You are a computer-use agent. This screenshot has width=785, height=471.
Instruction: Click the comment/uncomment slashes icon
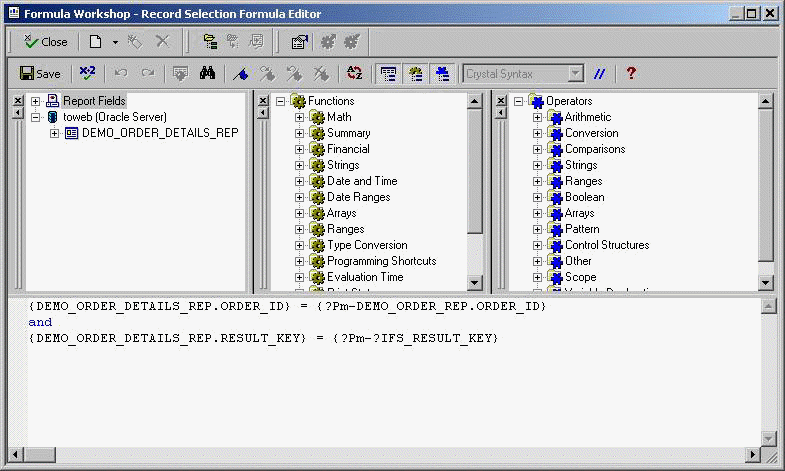pyautogui.click(x=600, y=73)
